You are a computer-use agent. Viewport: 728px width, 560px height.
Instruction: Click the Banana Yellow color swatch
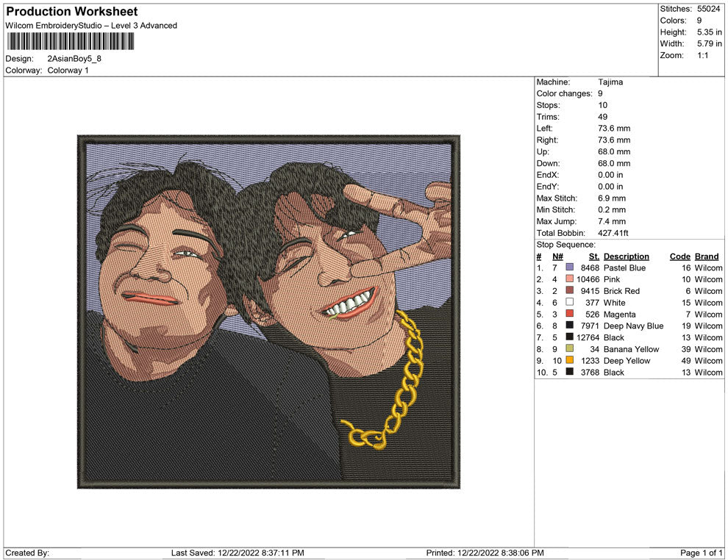pyautogui.click(x=569, y=348)
